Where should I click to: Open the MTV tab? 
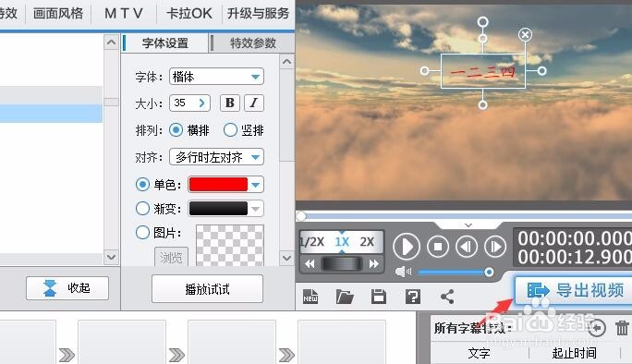(x=123, y=13)
